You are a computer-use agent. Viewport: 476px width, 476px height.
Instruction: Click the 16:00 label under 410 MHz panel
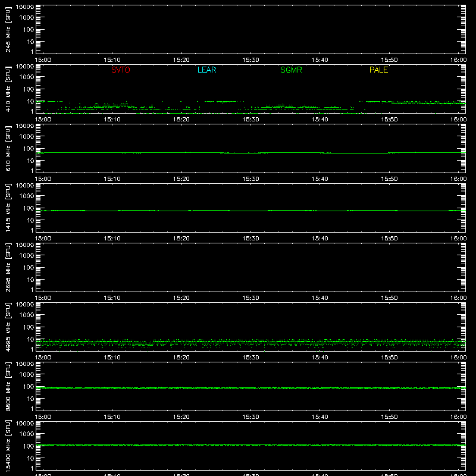click(458, 120)
